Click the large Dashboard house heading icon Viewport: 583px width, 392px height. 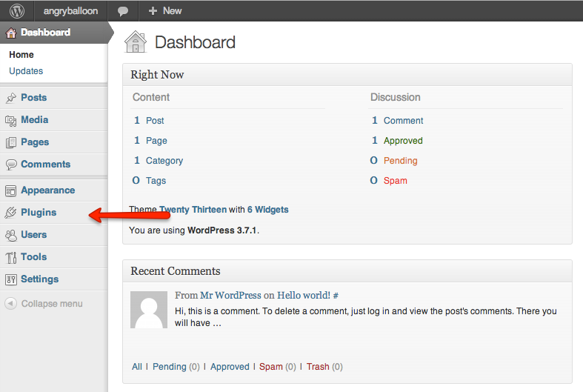point(136,41)
